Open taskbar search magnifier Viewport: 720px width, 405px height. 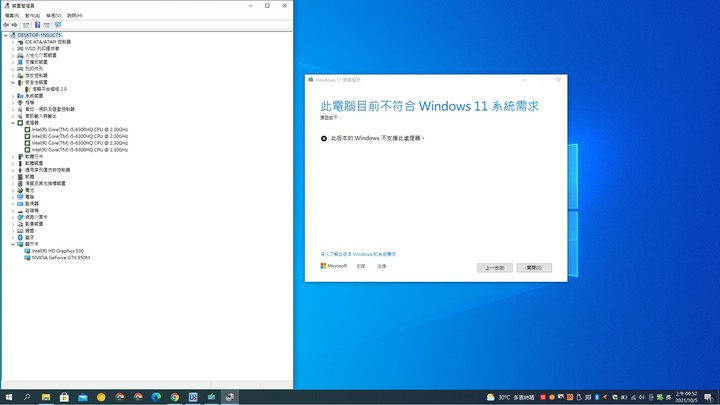(27, 397)
